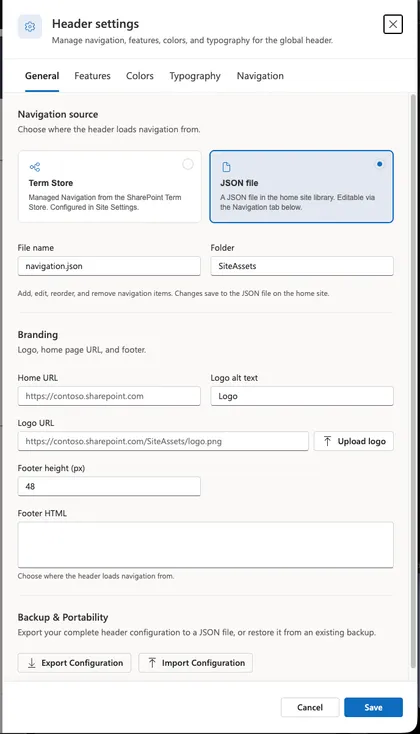Click the JSON file document icon

(226, 167)
